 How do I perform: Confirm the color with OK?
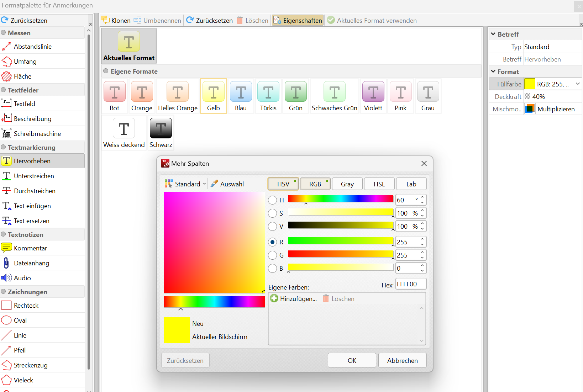pyautogui.click(x=352, y=360)
